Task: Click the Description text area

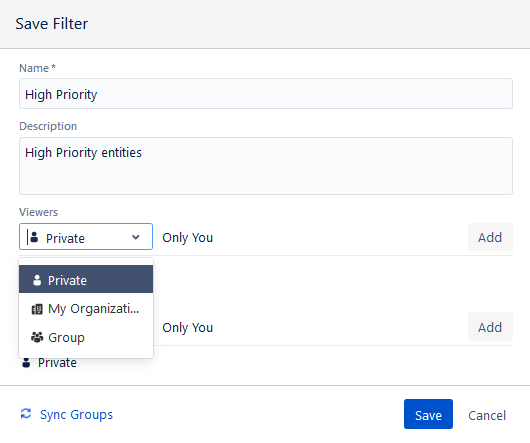Action: (x=266, y=166)
